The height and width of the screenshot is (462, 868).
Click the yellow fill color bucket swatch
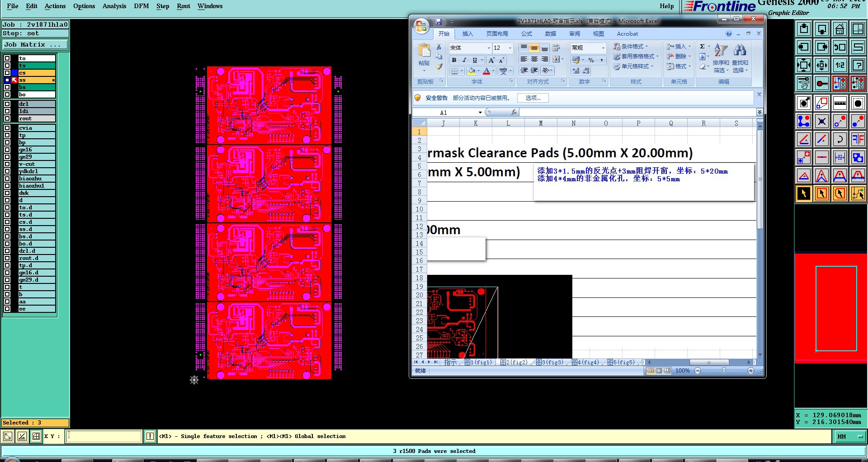tap(472, 71)
